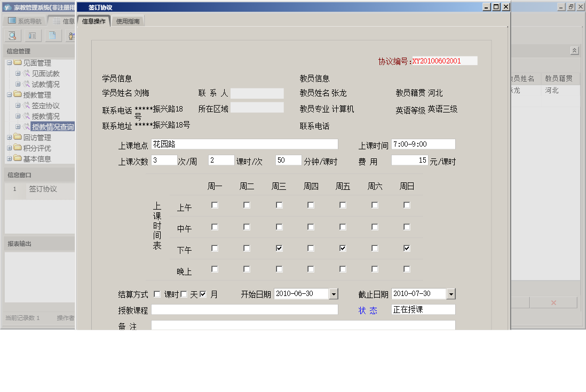Click the new document toolbar icon
The width and height of the screenshot is (586, 392).
[x=52, y=36]
